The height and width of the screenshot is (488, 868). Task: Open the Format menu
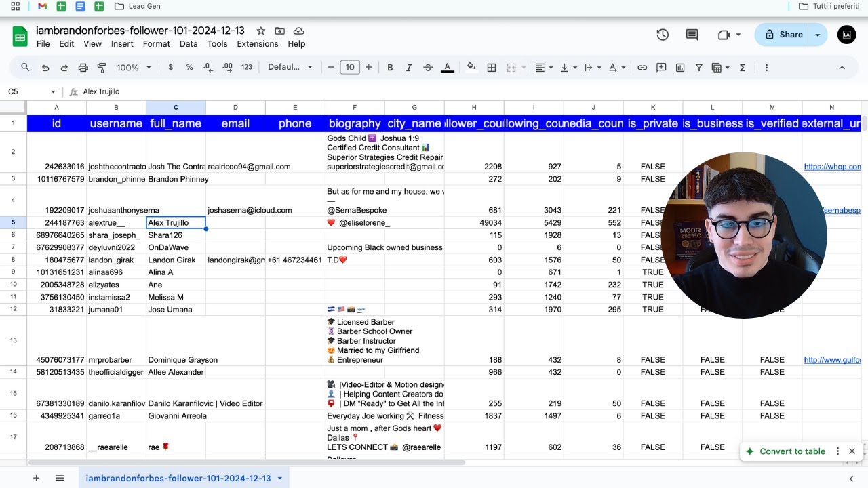click(157, 44)
